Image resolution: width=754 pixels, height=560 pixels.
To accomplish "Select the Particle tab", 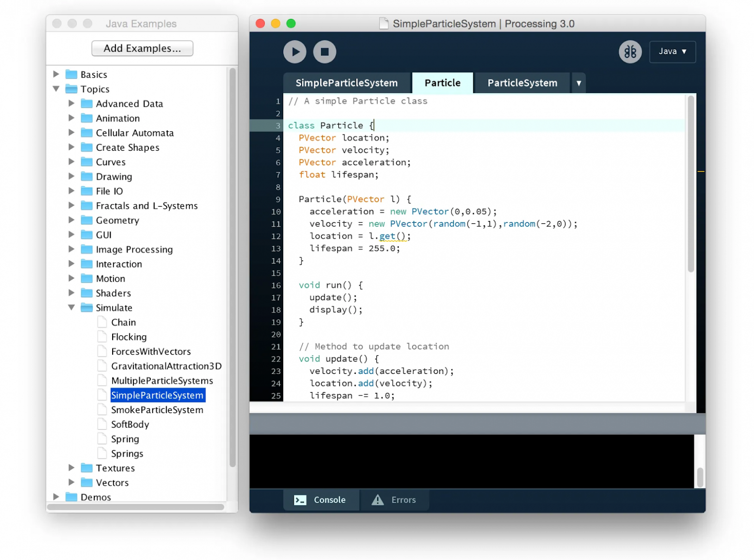I will (442, 83).
